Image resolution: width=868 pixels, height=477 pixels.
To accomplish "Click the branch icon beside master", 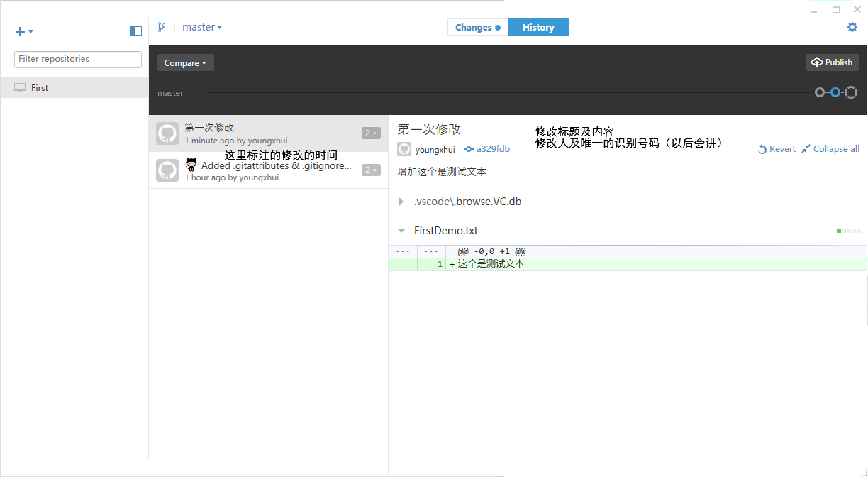I will 162,27.
